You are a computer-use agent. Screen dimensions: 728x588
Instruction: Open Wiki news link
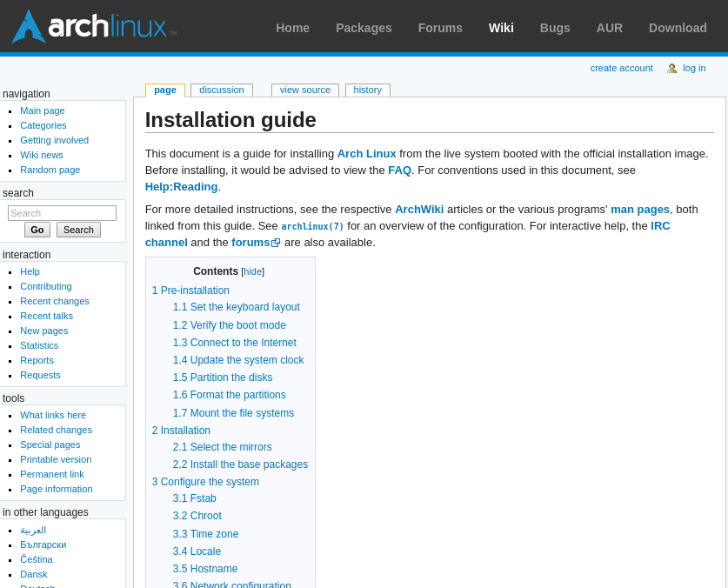(42, 155)
